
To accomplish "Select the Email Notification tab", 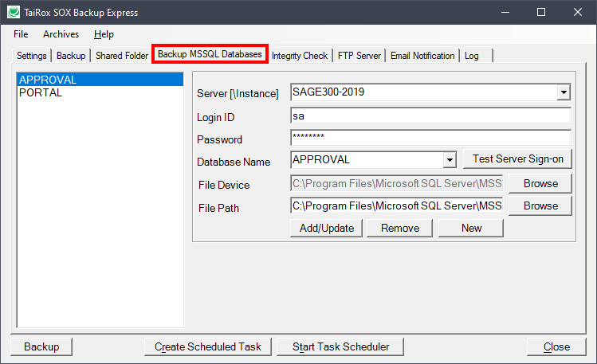I will click(422, 56).
